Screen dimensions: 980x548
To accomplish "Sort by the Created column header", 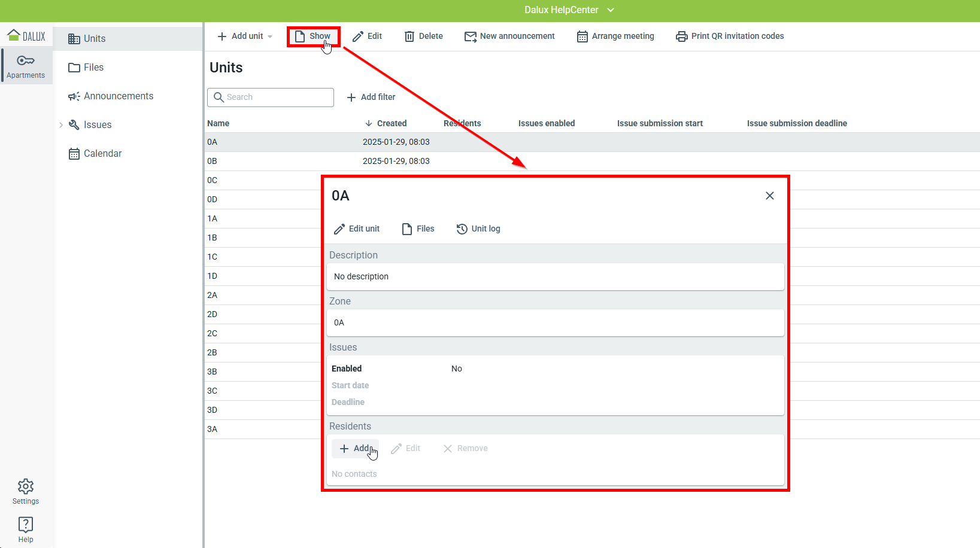I will [x=392, y=123].
